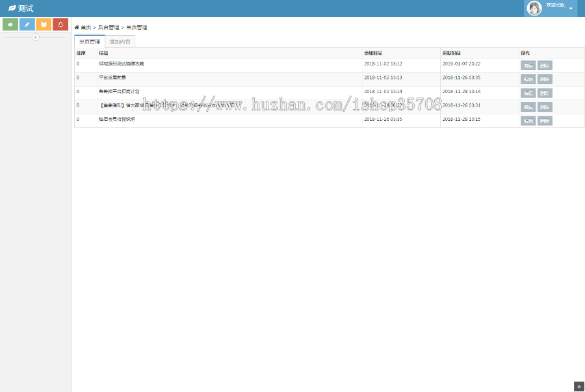Click the green home shortcut icon
The height and width of the screenshot is (392, 585).
click(10, 25)
